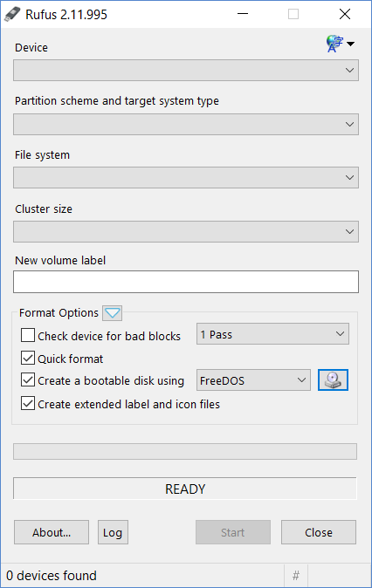Click the hash symbol in status bar
The image size is (372, 588).
[296, 575]
